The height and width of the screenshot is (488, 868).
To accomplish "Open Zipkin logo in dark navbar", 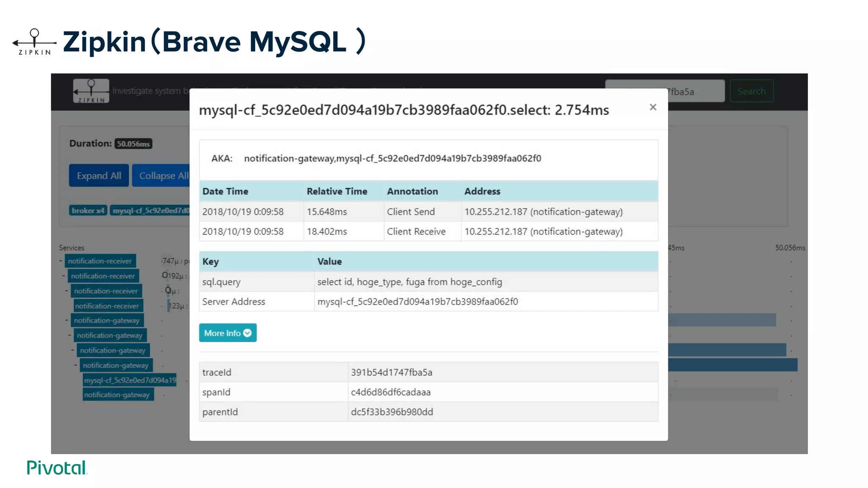I will tap(91, 91).
